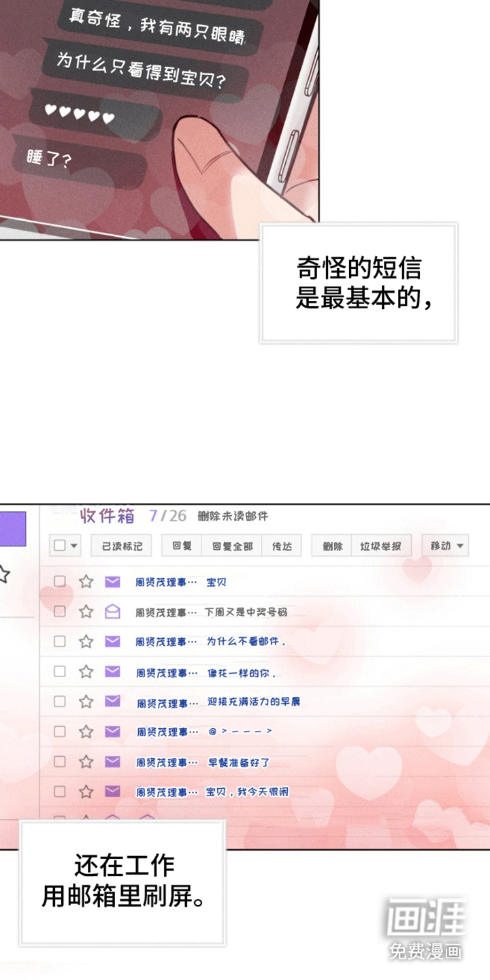Open the 下周又是中奖号码 email subject
Screen dimensions: 490x980
pos(246,612)
